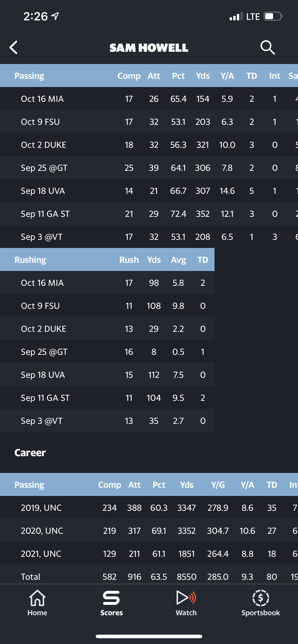Select the Oct 16 MIA passing row
Viewport: 298px width, 644px height.
click(x=149, y=99)
